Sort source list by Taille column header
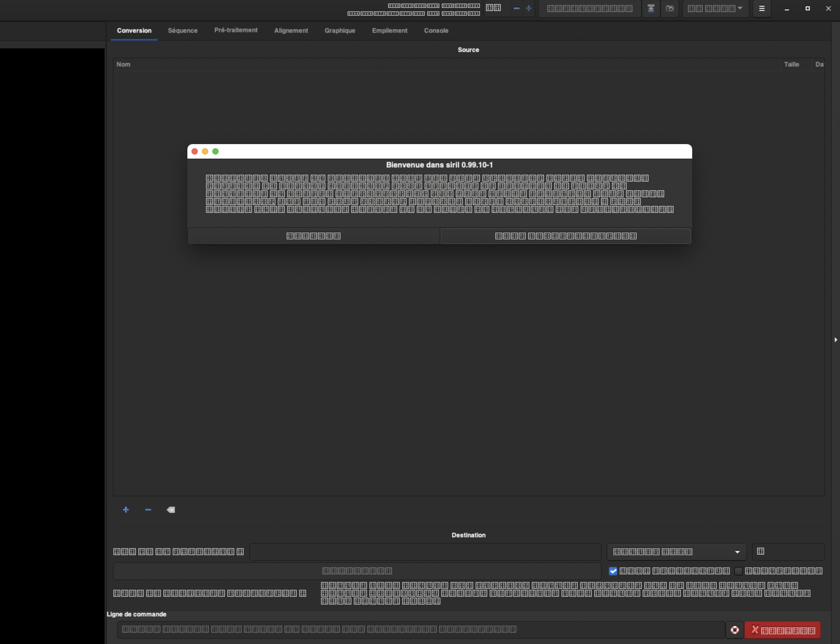This screenshot has height=644, width=840. 791,65
